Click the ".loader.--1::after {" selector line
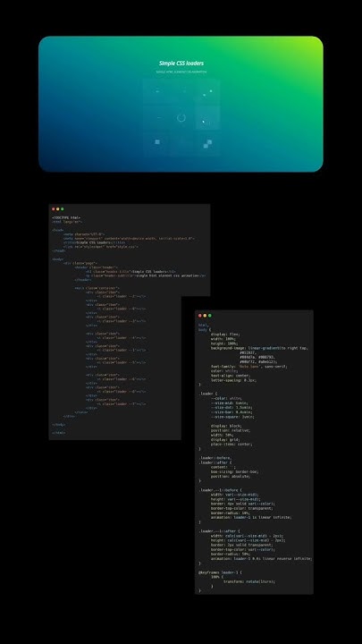362x644 pixels. 220,531
